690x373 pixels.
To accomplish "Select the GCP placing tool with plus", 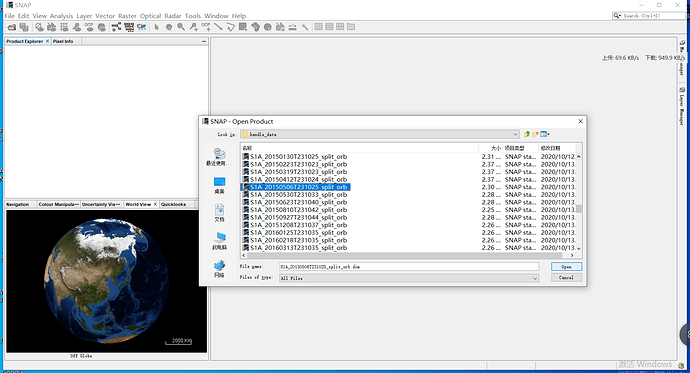I will click(206, 27).
